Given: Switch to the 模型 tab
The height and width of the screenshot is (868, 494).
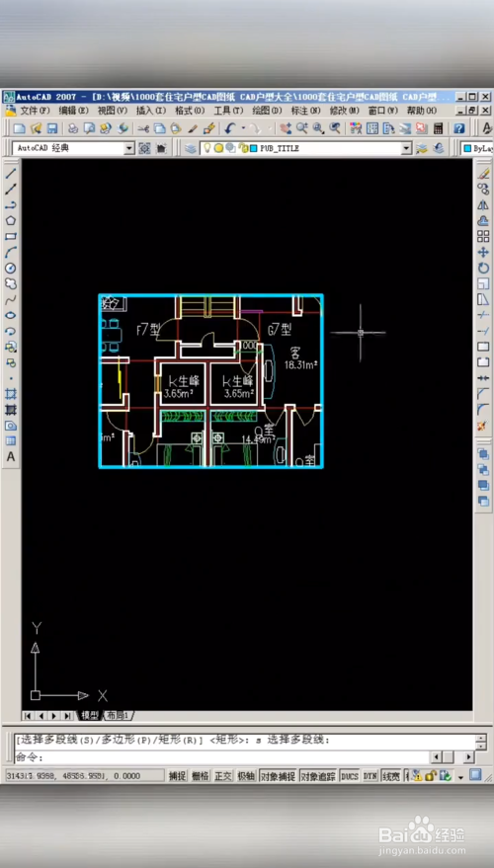Looking at the screenshot, I should coord(89,715).
